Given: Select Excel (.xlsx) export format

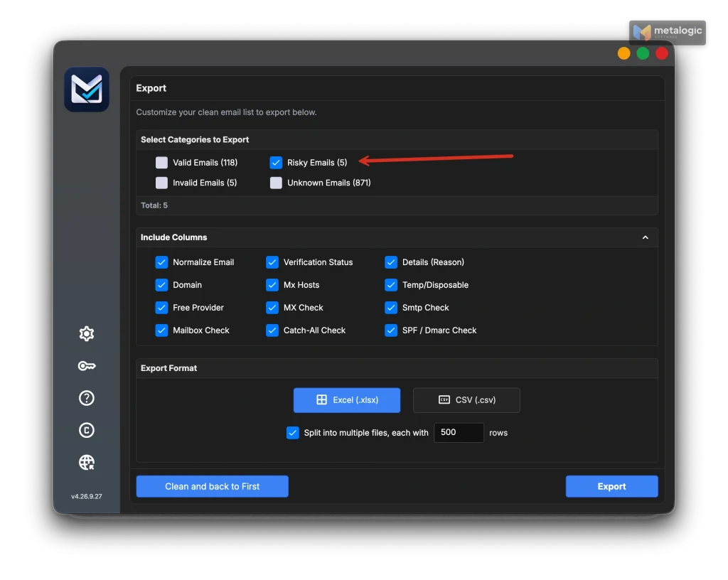Looking at the screenshot, I should tap(347, 400).
